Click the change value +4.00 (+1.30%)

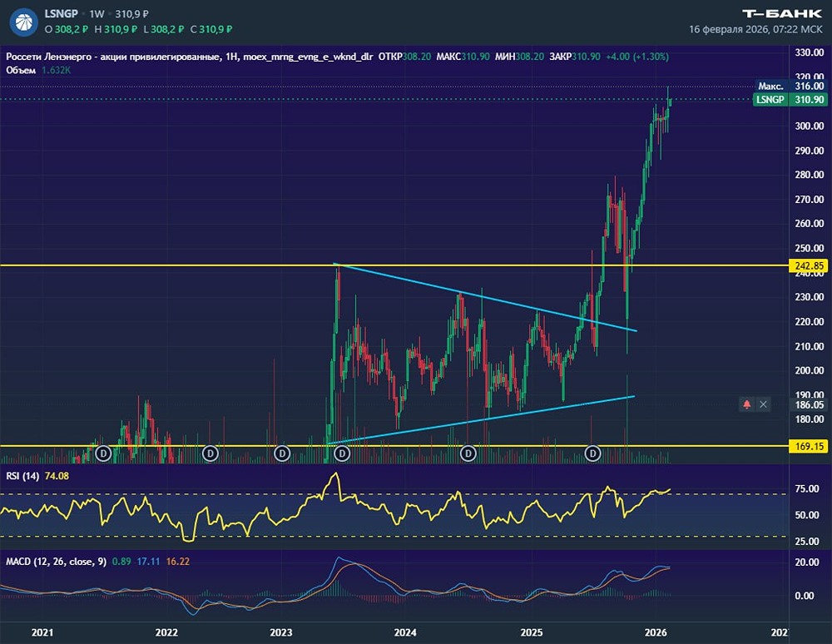[637, 57]
